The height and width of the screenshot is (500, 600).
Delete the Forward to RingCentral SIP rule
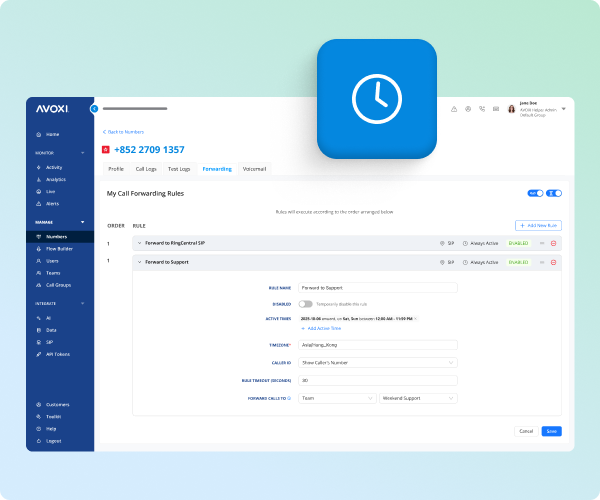(553, 243)
